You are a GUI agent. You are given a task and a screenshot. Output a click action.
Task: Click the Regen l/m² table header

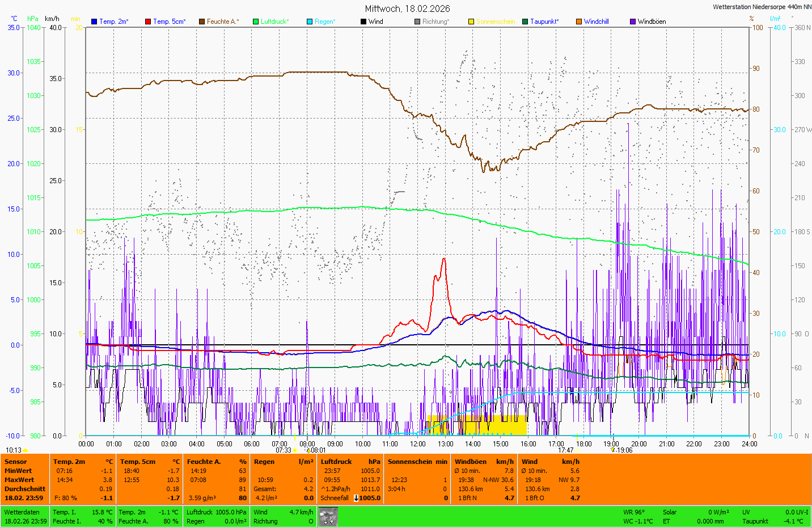[283, 462]
